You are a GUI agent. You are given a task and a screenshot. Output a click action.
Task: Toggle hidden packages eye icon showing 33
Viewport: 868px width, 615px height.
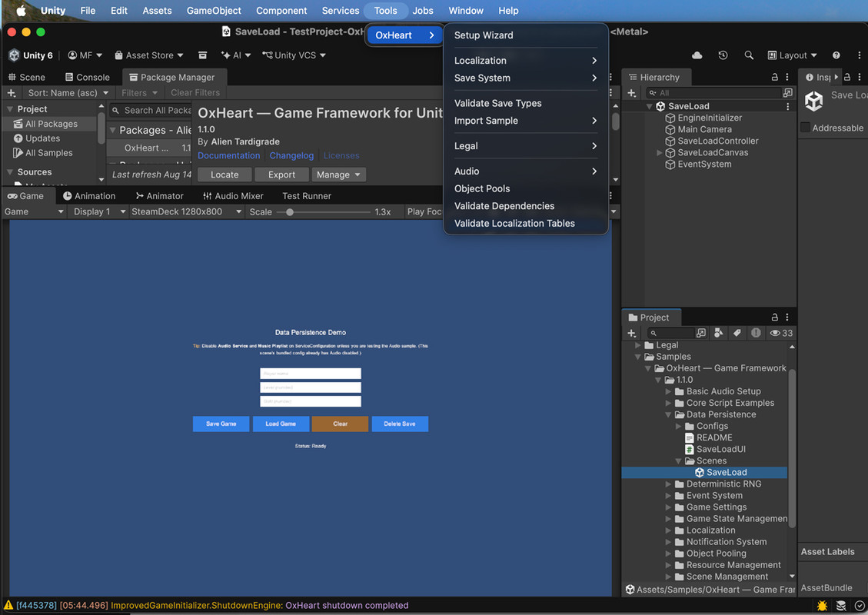point(782,333)
